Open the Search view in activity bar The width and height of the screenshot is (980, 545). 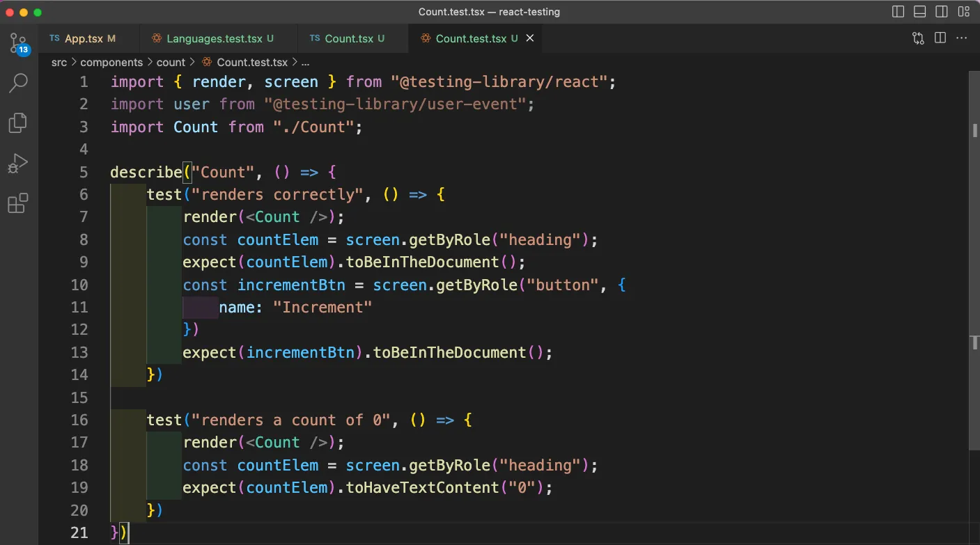[x=18, y=84]
